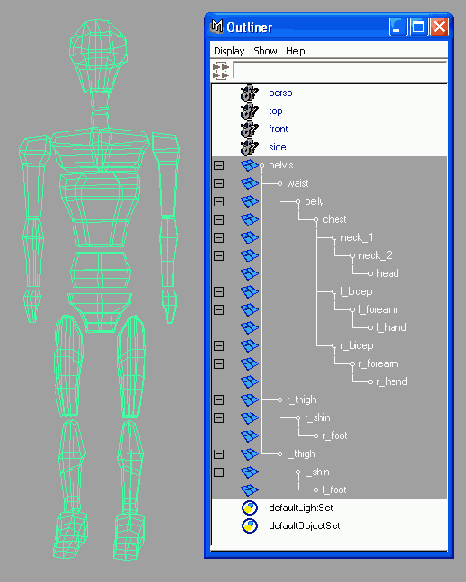Click the front camera icon

[x=249, y=129]
